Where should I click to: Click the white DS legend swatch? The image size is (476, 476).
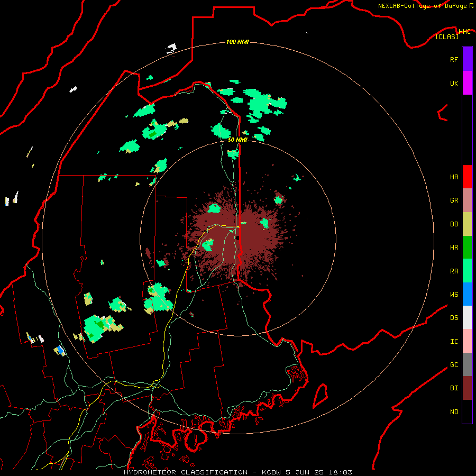click(x=467, y=317)
